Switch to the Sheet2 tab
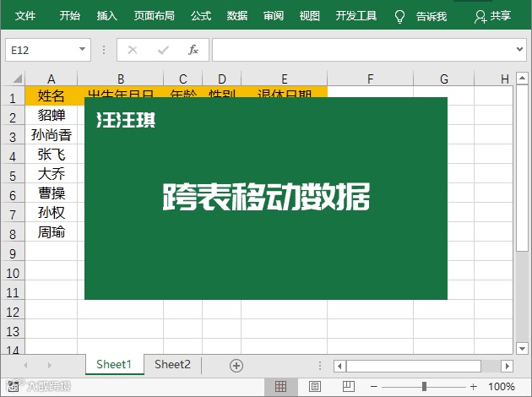 click(x=172, y=364)
